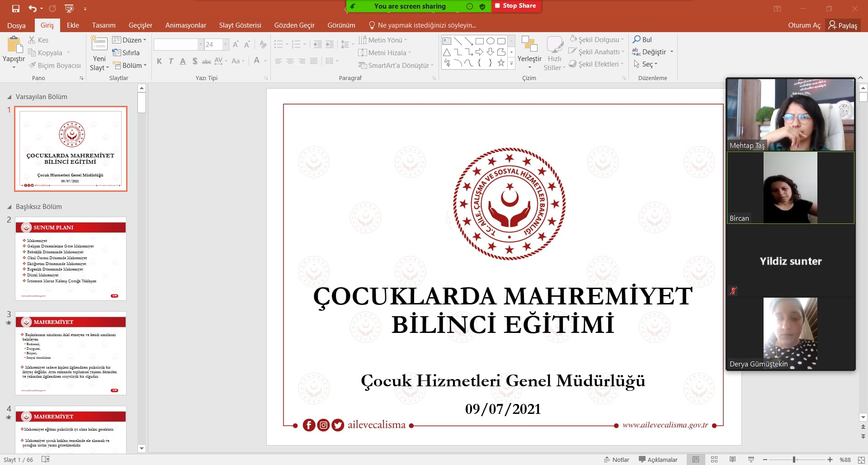This screenshot has height=465, width=868.
Task: Click the Yapıştır paste icon
Action: click(14, 45)
